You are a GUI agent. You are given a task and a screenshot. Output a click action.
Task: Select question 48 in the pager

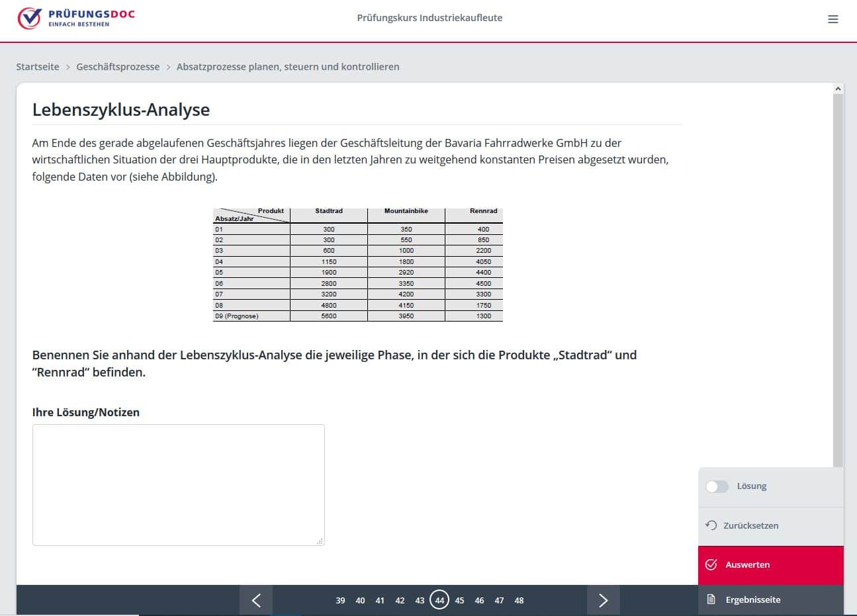tap(519, 601)
